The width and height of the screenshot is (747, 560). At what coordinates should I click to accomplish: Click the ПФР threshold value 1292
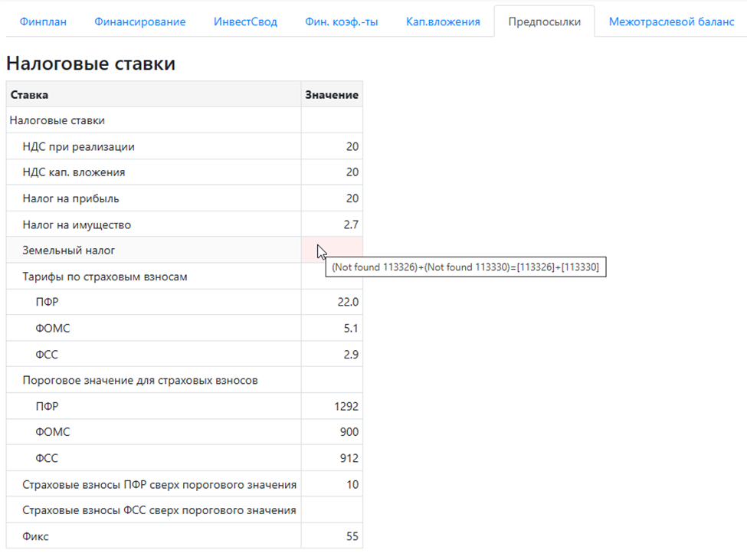click(332, 407)
